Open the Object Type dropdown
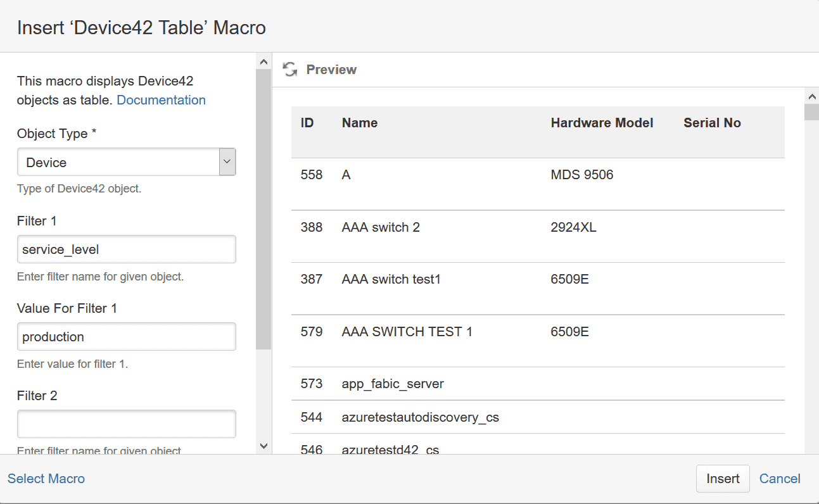The width and height of the screenshot is (819, 504). coord(126,163)
